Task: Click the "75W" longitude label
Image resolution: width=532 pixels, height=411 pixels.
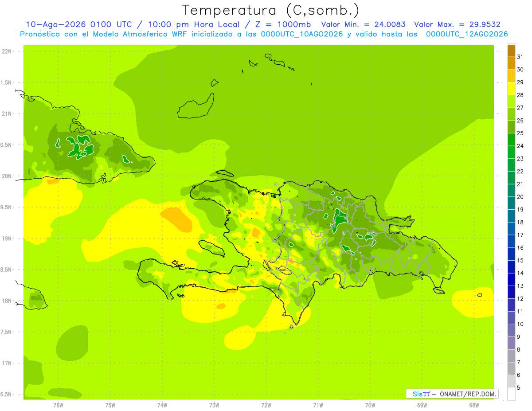Action: tap(110, 405)
